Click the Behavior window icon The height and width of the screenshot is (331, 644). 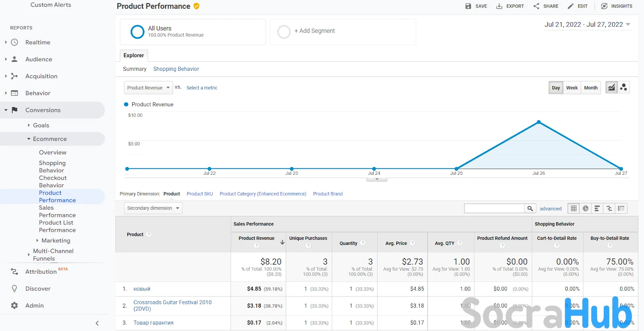14,93
